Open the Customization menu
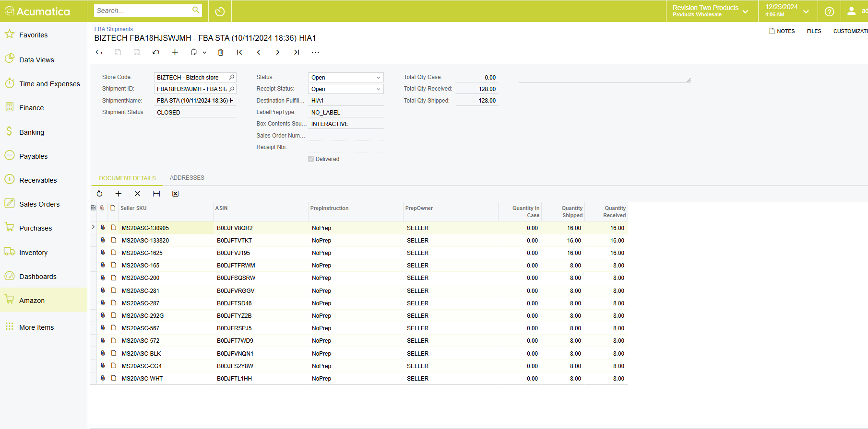The width and height of the screenshot is (868, 429). 850,31
